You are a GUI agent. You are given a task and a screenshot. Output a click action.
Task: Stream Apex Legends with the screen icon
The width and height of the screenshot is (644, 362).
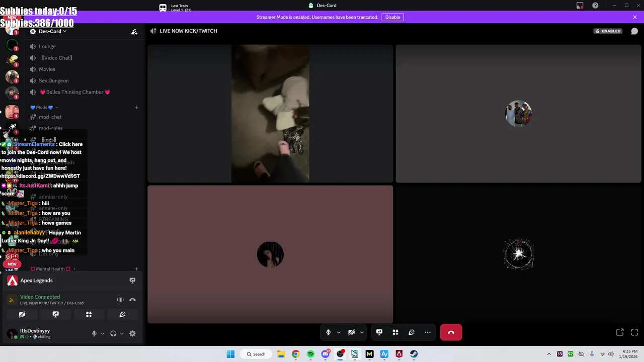coord(132,281)
